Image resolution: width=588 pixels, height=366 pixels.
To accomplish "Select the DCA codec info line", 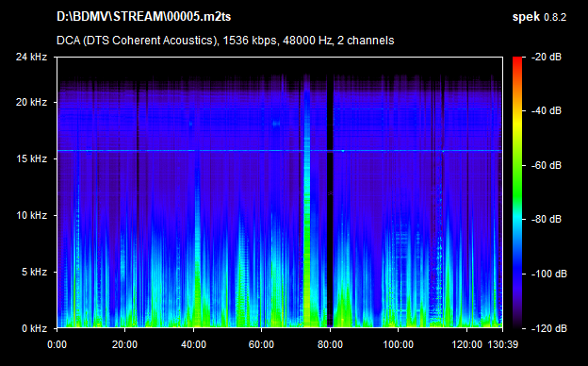I will 225,41.
